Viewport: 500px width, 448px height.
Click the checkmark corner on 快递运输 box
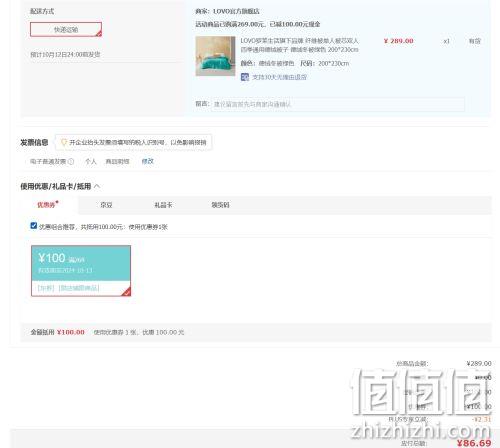pos(99,33)
